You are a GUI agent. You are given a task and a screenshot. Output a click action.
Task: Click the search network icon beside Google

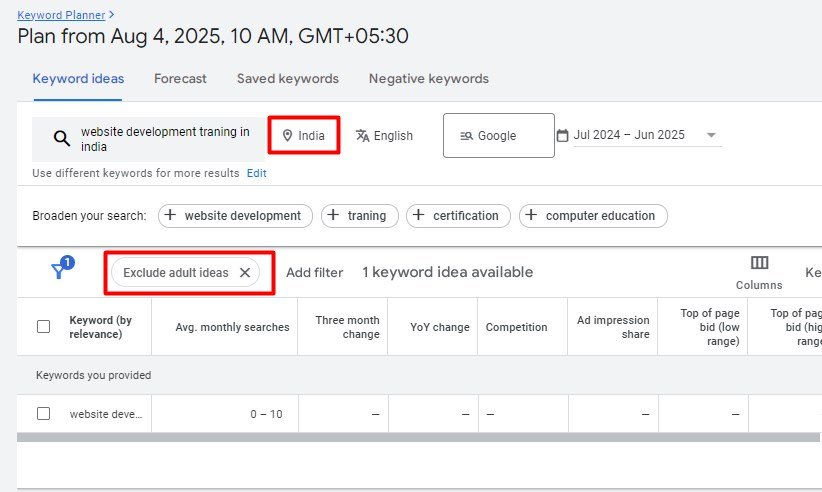[x=467, y=136]
